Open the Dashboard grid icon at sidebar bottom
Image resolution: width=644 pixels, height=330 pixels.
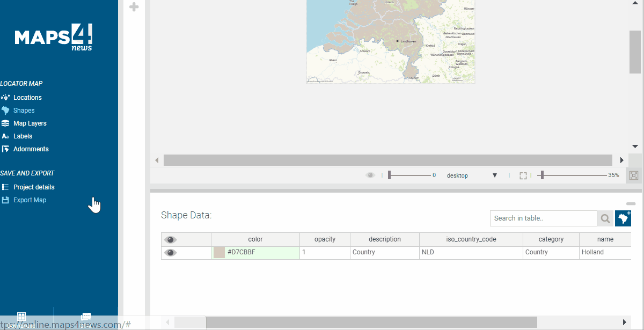point(21,317)
